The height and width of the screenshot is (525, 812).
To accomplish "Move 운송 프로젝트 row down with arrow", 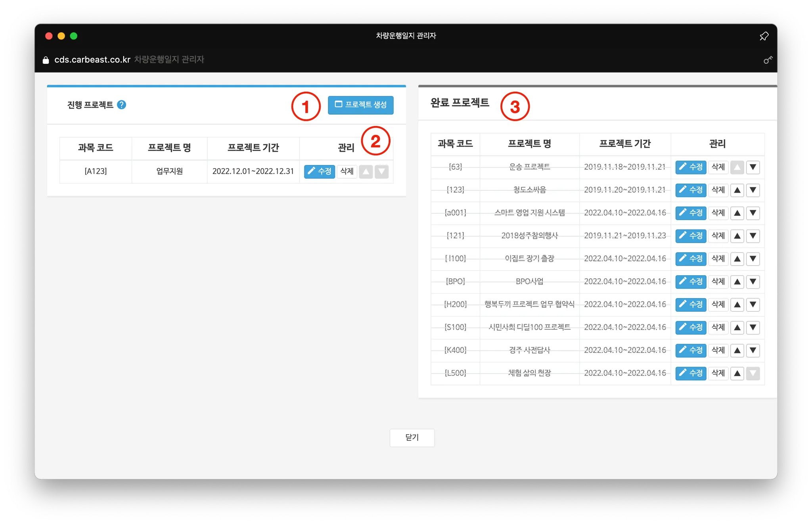I will (x=753, y=167).
